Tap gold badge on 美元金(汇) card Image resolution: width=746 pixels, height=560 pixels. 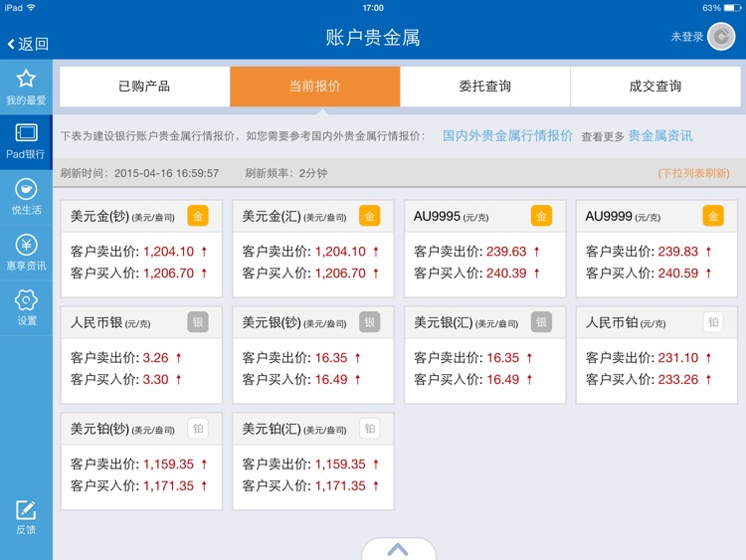370,216
